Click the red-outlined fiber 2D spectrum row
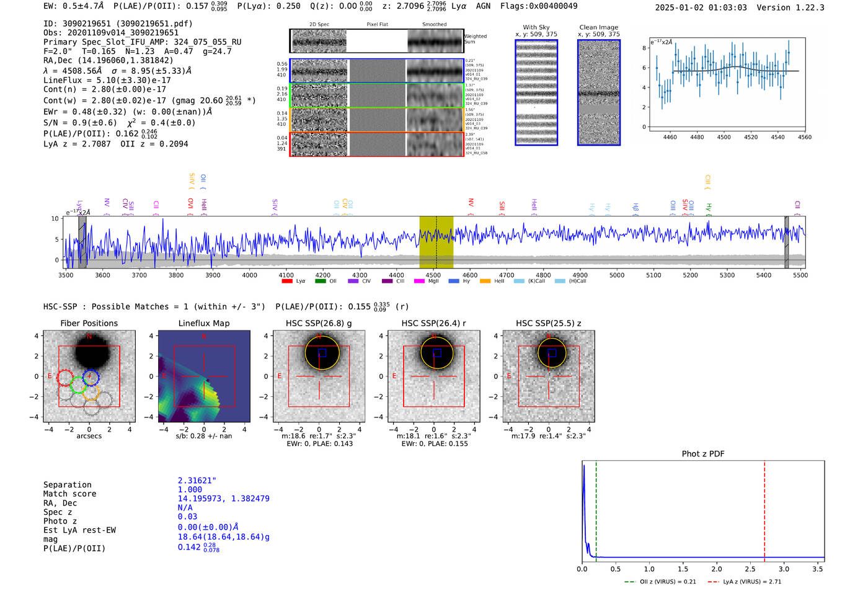This screenshot has width=868, height=591. (x=376, y=144)
